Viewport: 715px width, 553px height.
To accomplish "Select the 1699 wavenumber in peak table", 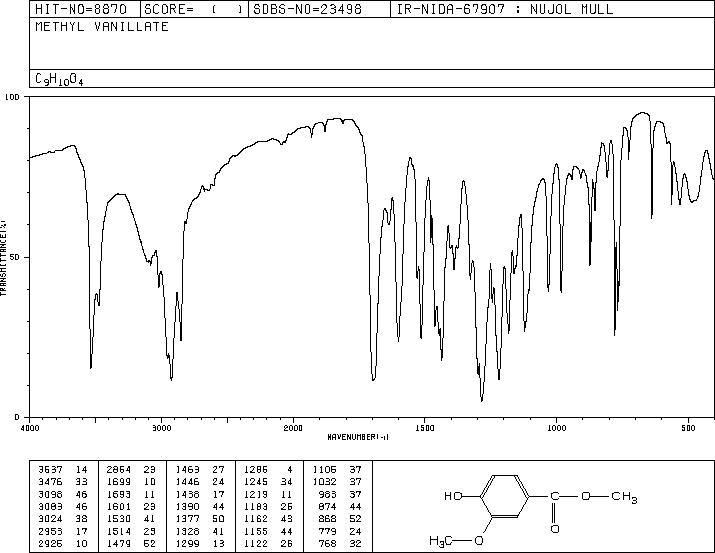I will [119, 482].
